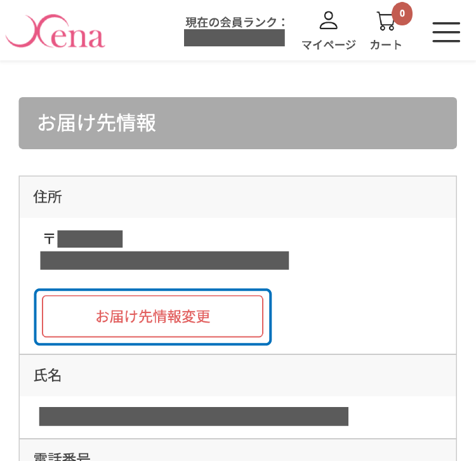The height and width of the screenshot is (461, 476).
Task: Select the 住所 row label
Action: (48, 197)
